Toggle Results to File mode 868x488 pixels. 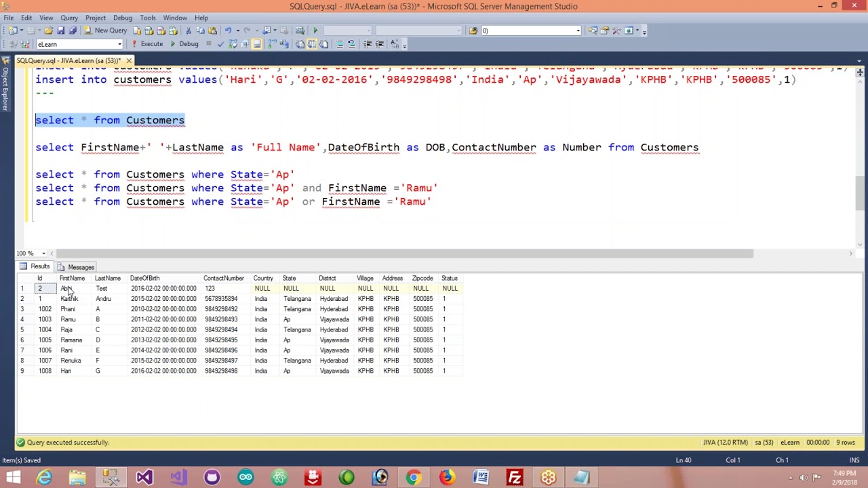tap(323, 44)
